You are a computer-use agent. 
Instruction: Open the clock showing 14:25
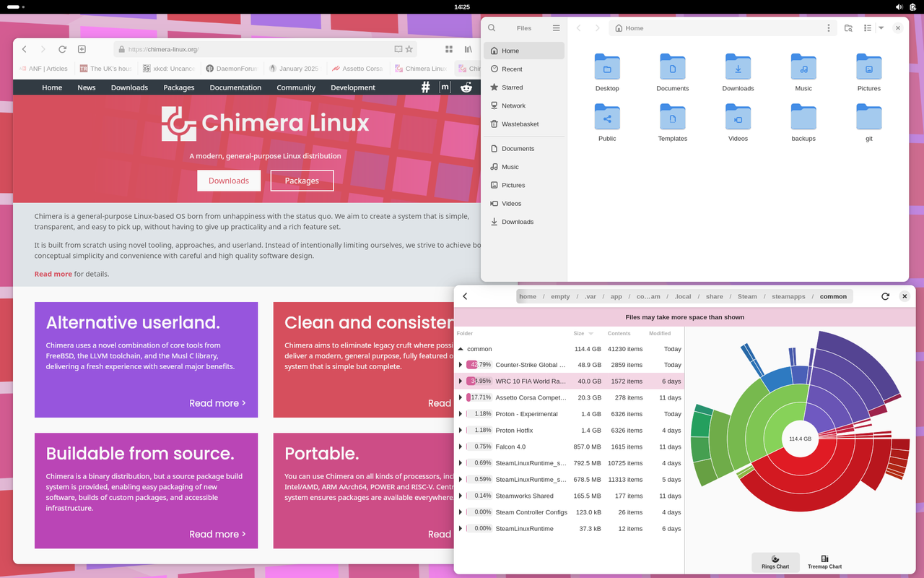[x=462, y=7]
